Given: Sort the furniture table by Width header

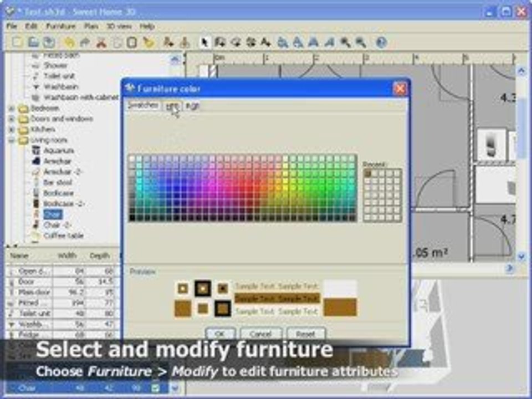Looking at the screenshot, I should 67,256.
